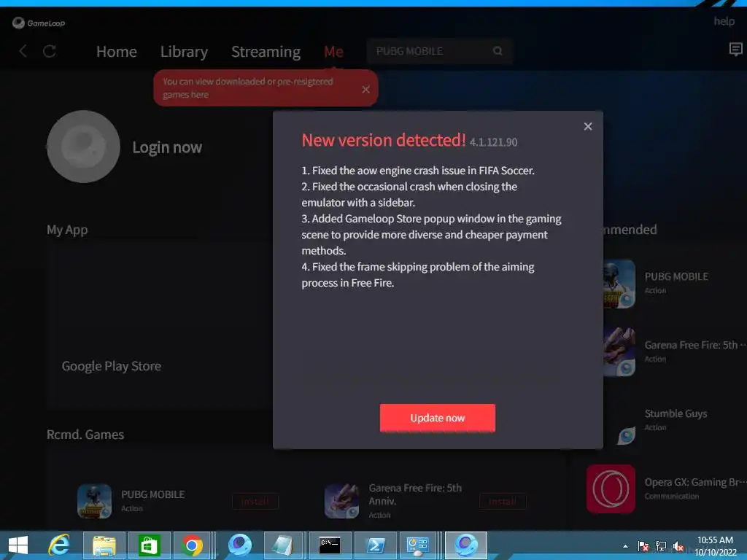The image size is (747, 560).
Task: Open PUBG MOBILE icon in recommended sidebar
Action: [619, 284]
